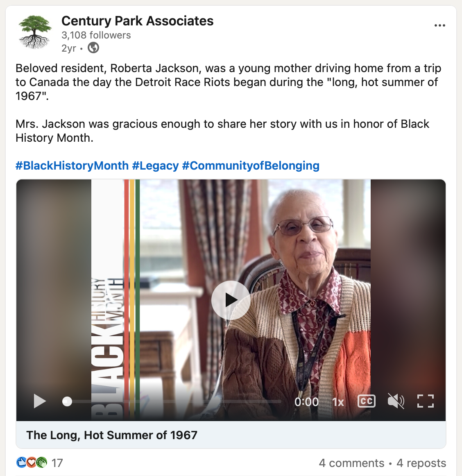Viewport: 462px width, 476px height.
Task: Change playback speed from 1x
Action: (x=338, y=402)
